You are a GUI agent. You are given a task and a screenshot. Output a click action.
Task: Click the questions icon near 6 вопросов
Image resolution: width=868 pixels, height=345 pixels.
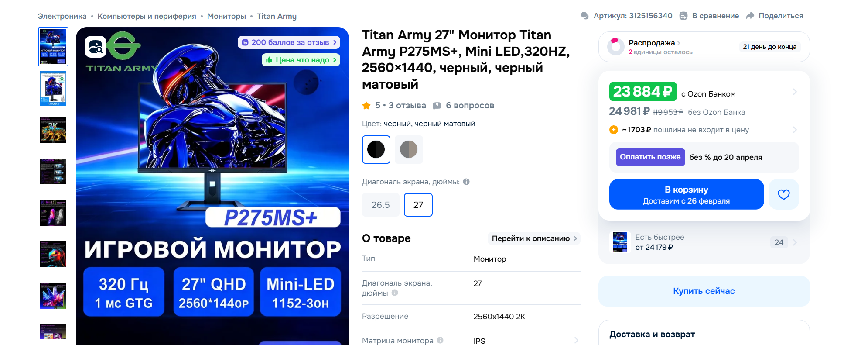(437, 106)
